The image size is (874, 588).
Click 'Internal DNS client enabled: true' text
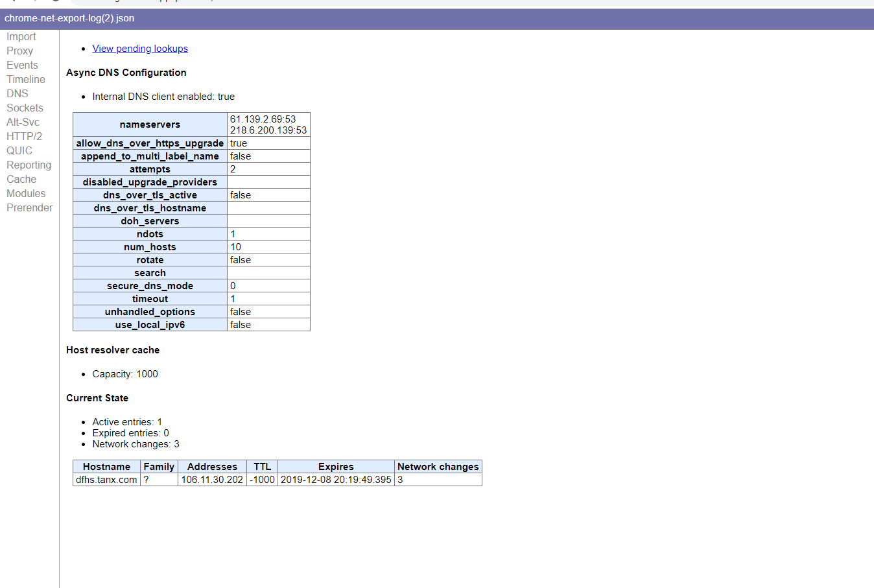[163, 97]
